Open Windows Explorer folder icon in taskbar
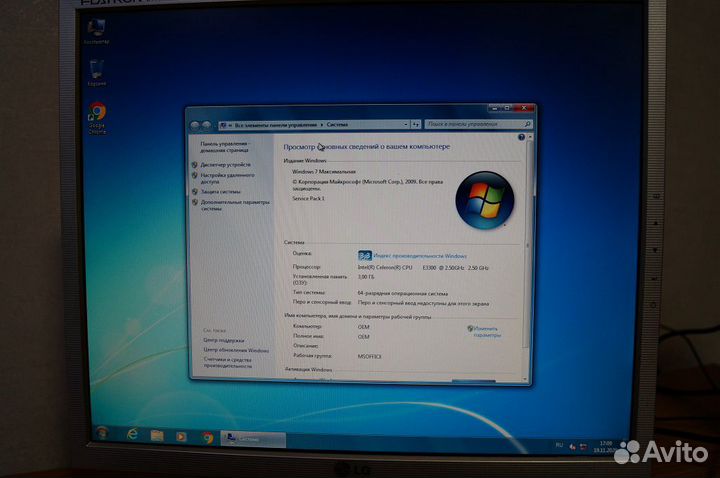Image resolution: width=720 pixels, height=478 pixels. (x=157, y=435)
